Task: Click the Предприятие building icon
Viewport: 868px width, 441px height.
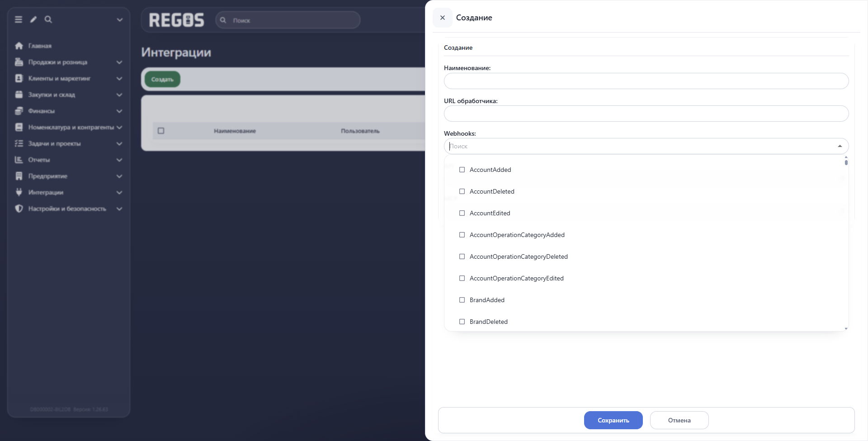Action: (x=19, y=176)
